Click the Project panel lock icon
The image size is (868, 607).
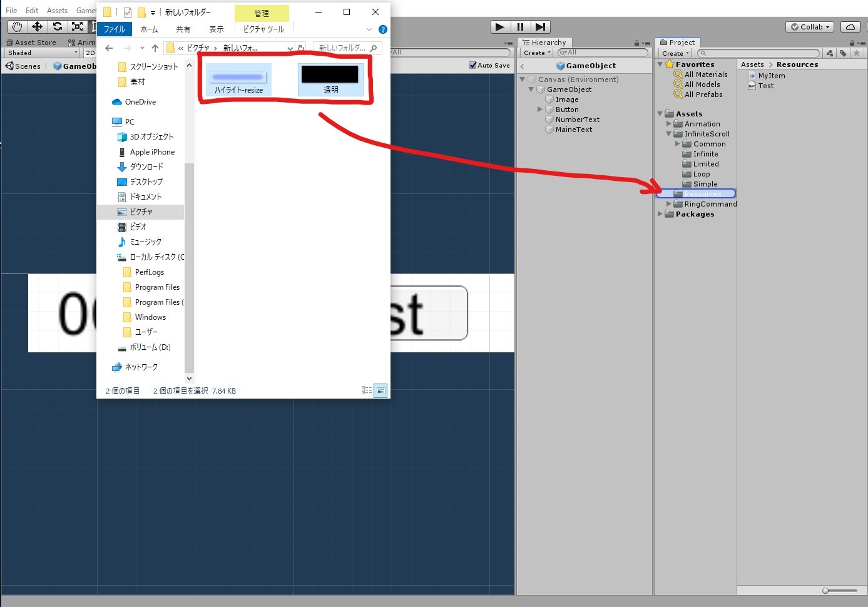point(852,43)
